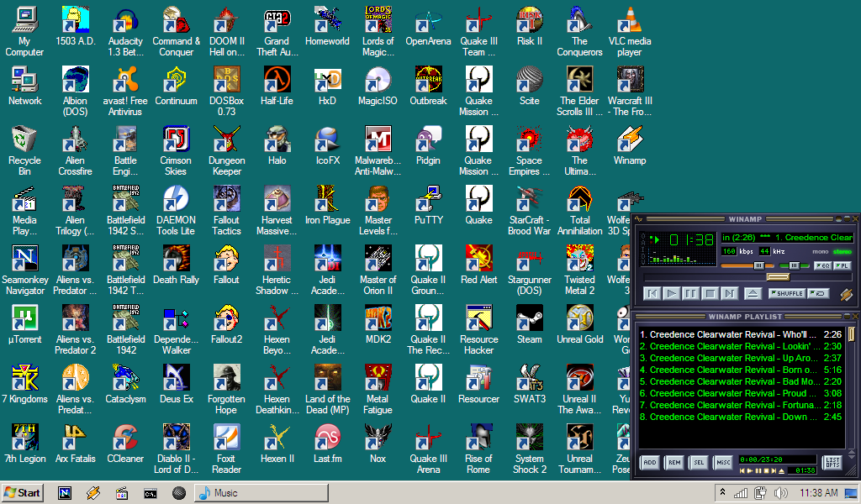Open the Recycle Bin icon
The image size is (861, 504).
click(x=24, y=140)
